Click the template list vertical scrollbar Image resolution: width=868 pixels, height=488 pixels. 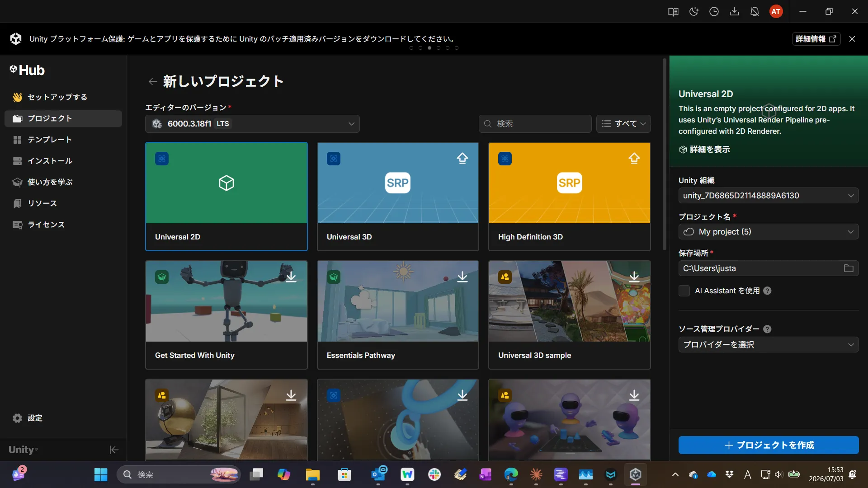[x=665, y=154]
